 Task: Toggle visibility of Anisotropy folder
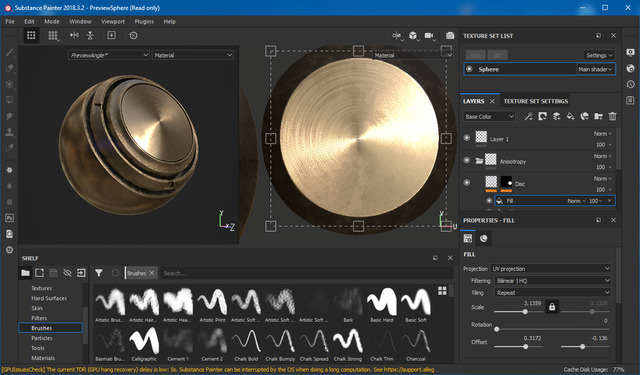point(467,160)
